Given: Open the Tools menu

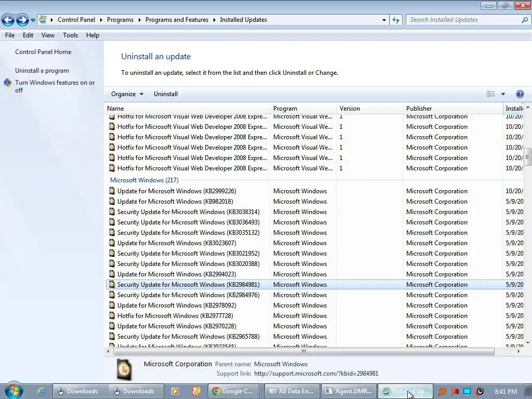Looking at the screenshot, I should pos(70,35).
